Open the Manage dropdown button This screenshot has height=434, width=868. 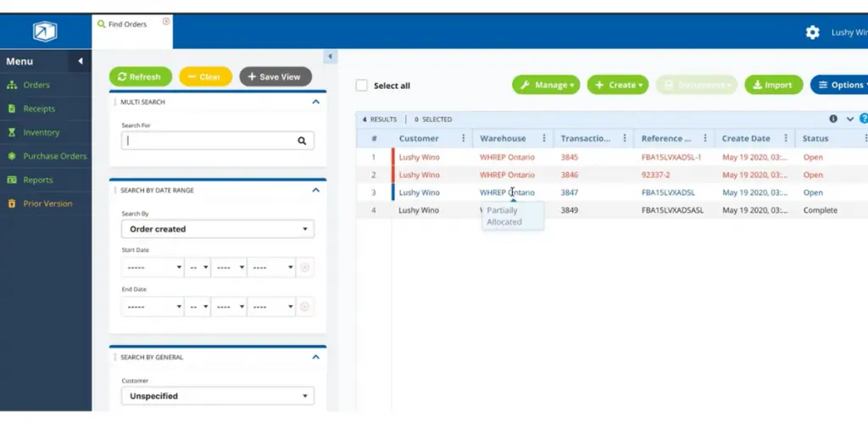pos(546,85)
